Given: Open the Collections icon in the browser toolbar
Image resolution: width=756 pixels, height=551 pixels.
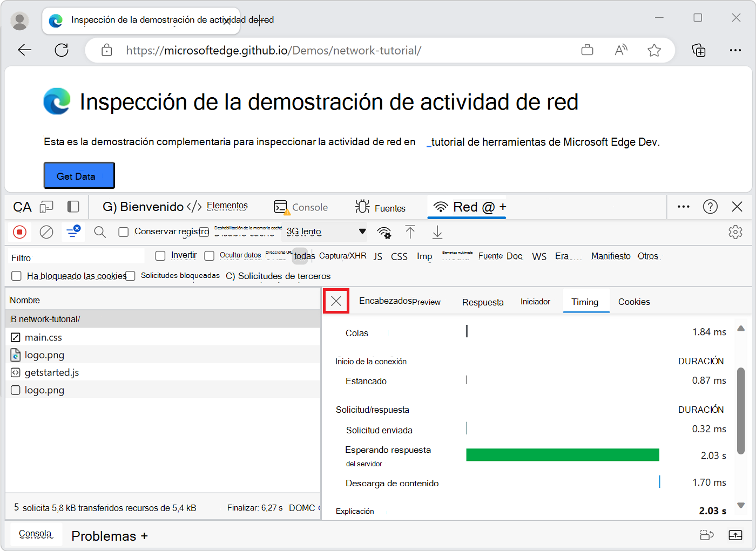Looking at the screenshot, I should point(699,50).
